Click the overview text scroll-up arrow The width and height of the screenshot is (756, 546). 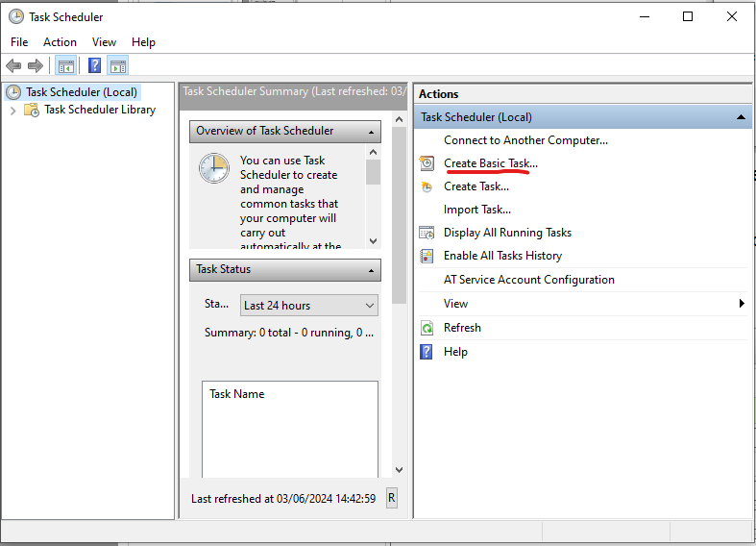point(373,153)
